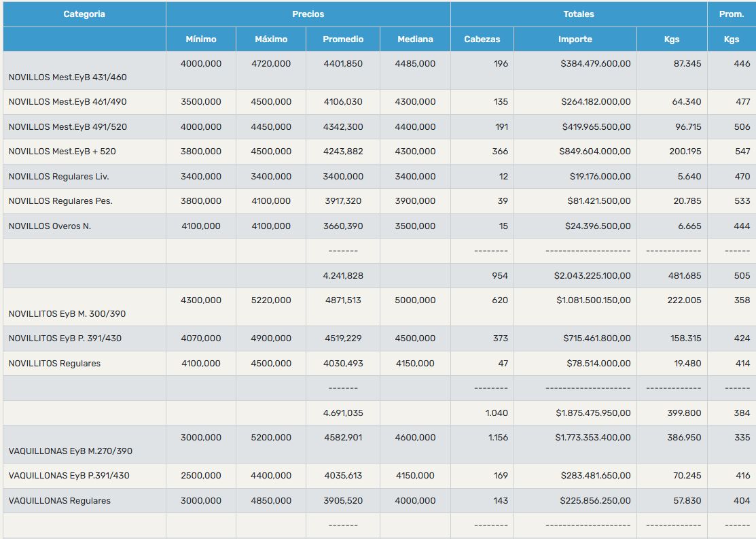Click the NOVILLOS Mest.EyB 431/460 row label
Viewport: 756px width, 539px height.
(67, 77)
